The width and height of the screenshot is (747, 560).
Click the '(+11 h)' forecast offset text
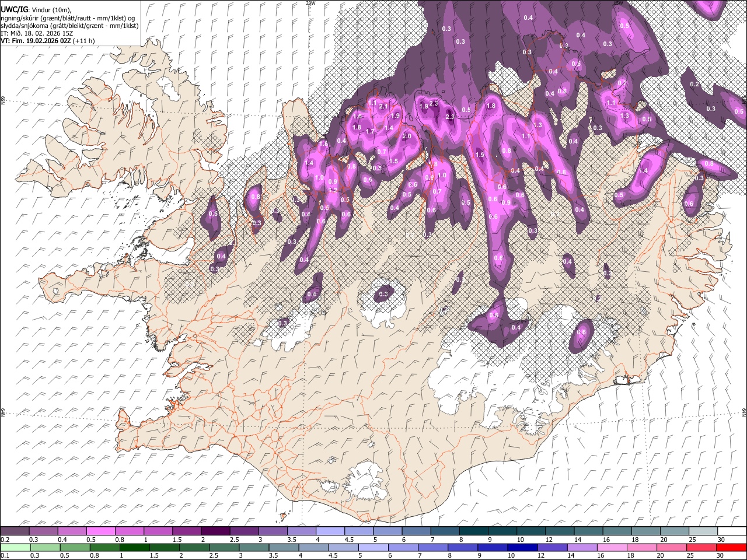[x=83, y=41]
